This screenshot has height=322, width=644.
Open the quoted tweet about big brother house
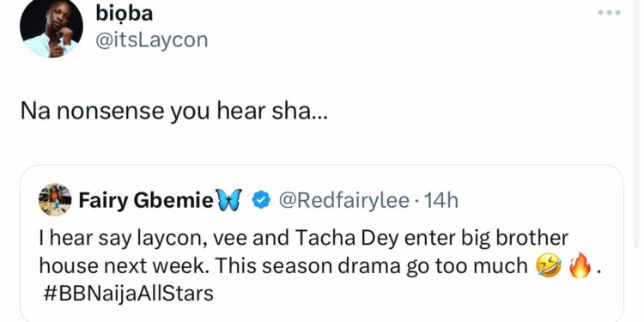tap(322, 243)
